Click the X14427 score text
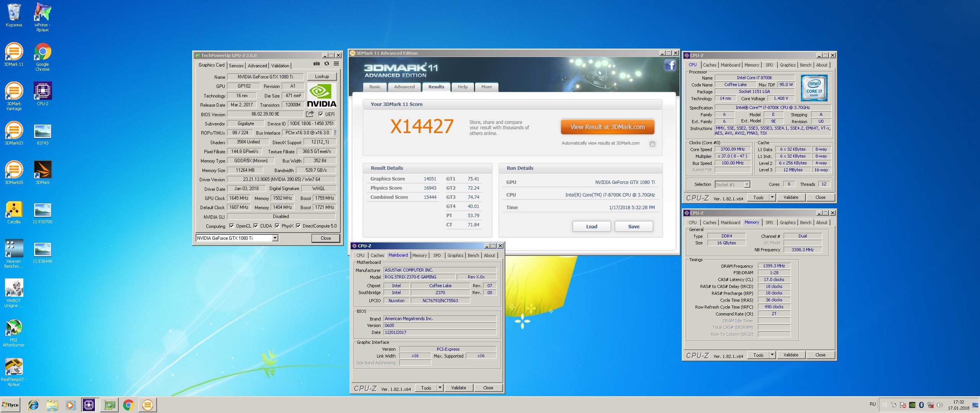The height and width of the screenshot is (413, 980). click(422, 127)
